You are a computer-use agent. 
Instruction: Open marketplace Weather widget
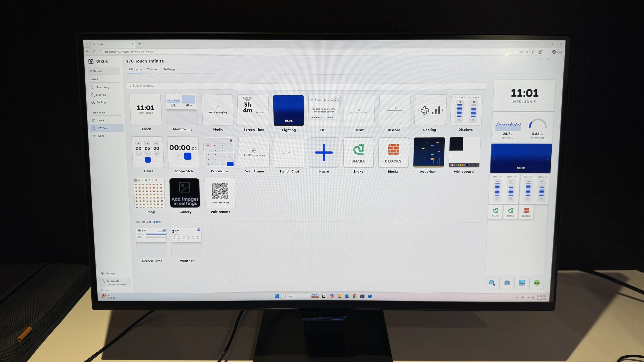(186, 242)
